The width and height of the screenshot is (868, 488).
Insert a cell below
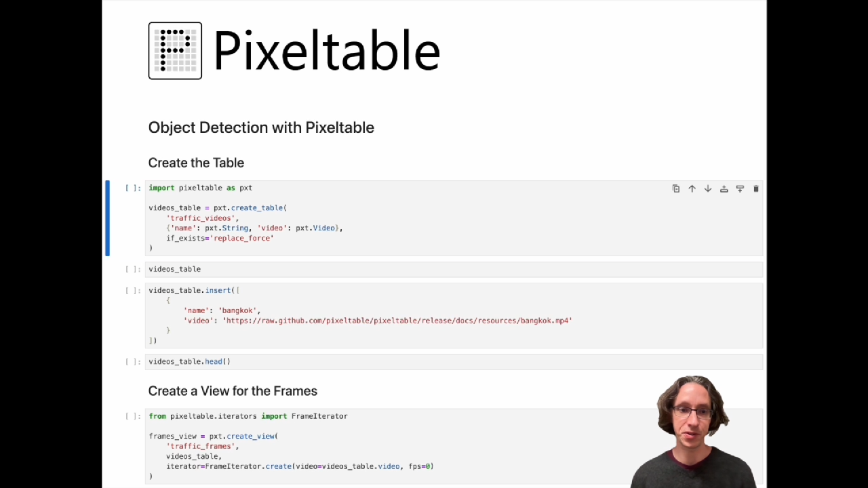pyautogui.click(x=740, y=189)
